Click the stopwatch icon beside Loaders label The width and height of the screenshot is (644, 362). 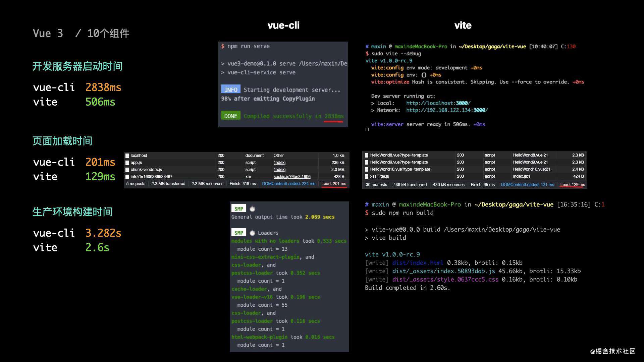point(253,233)
